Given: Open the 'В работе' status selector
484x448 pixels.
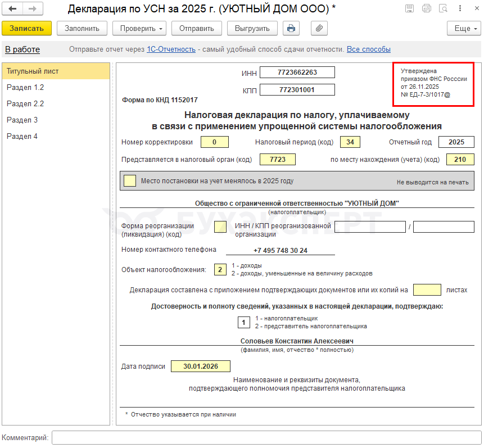Looking at the screenshot, I should pos(22,49).
